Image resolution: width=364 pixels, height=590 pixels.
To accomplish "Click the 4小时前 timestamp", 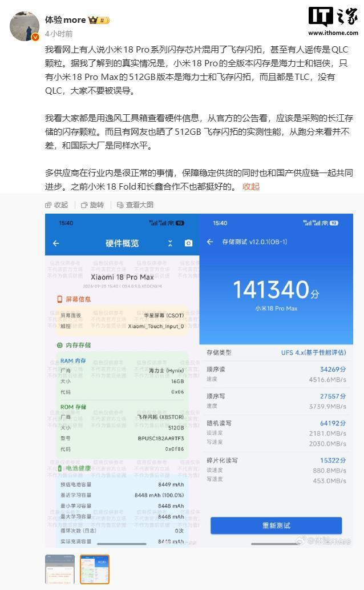I will coord(59,34).
